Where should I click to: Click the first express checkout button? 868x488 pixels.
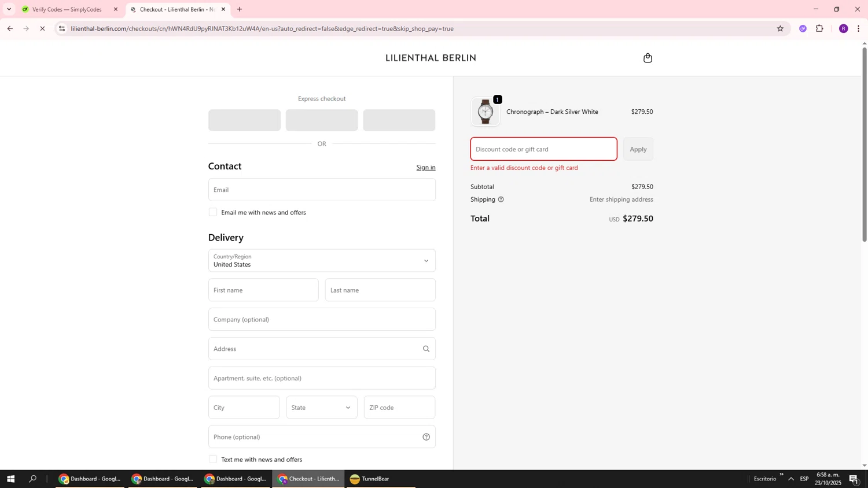[x=244, y=120]
